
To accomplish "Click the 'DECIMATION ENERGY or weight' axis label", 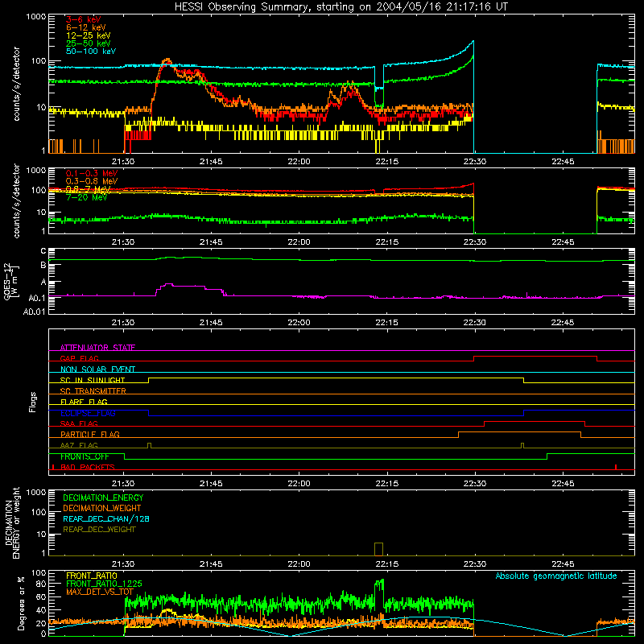I will pyautogui.click(x=12, y=522).
